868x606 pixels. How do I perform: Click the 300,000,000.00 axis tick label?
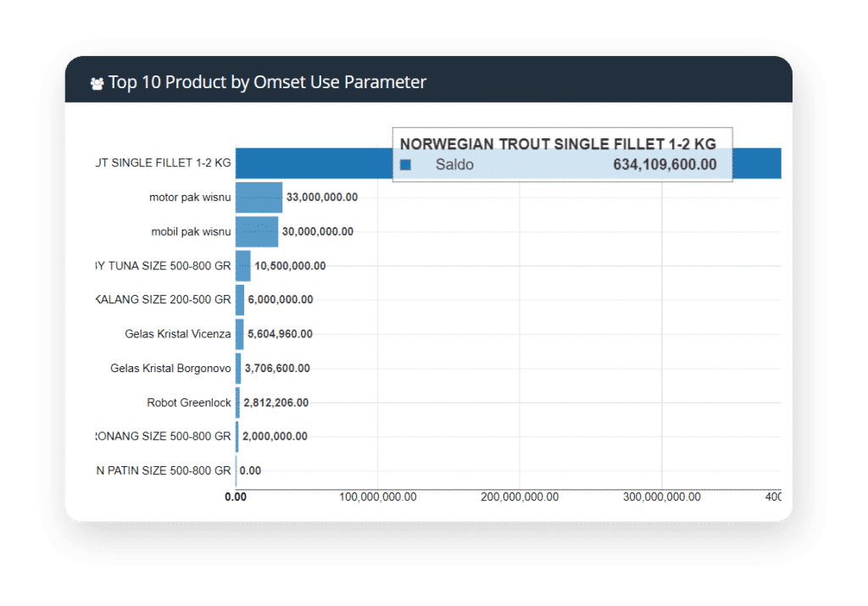[x=661, y=497]
